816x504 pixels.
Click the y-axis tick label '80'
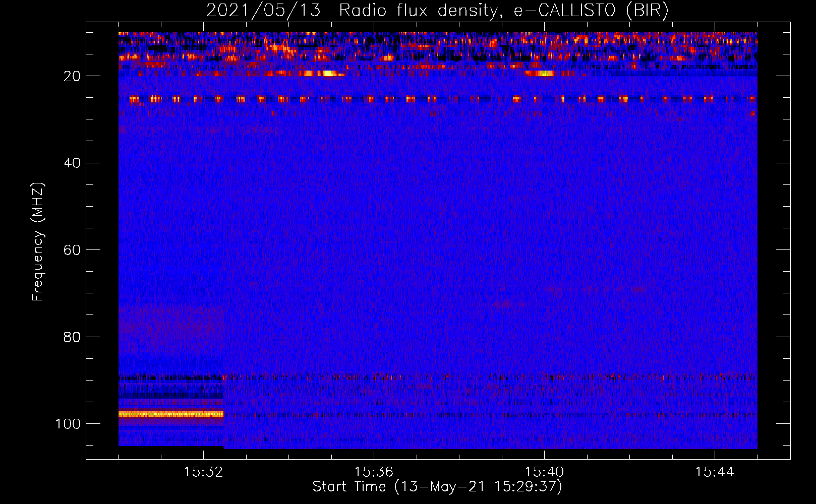72,337
